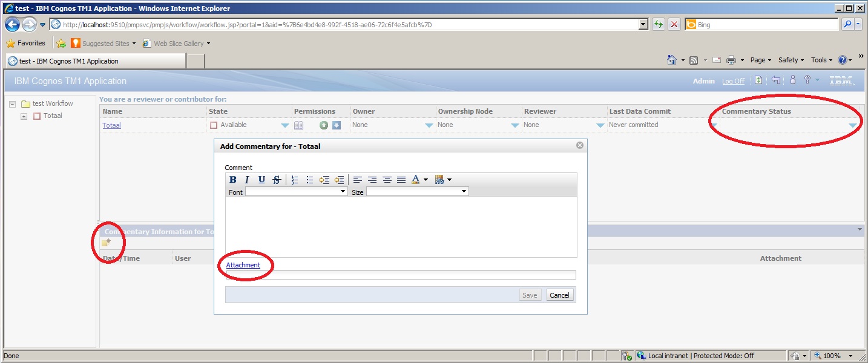The height and width of the screenshot is (363, 868).
Task: Open the IE Safety menu
Action: click(x=791, y=60)
